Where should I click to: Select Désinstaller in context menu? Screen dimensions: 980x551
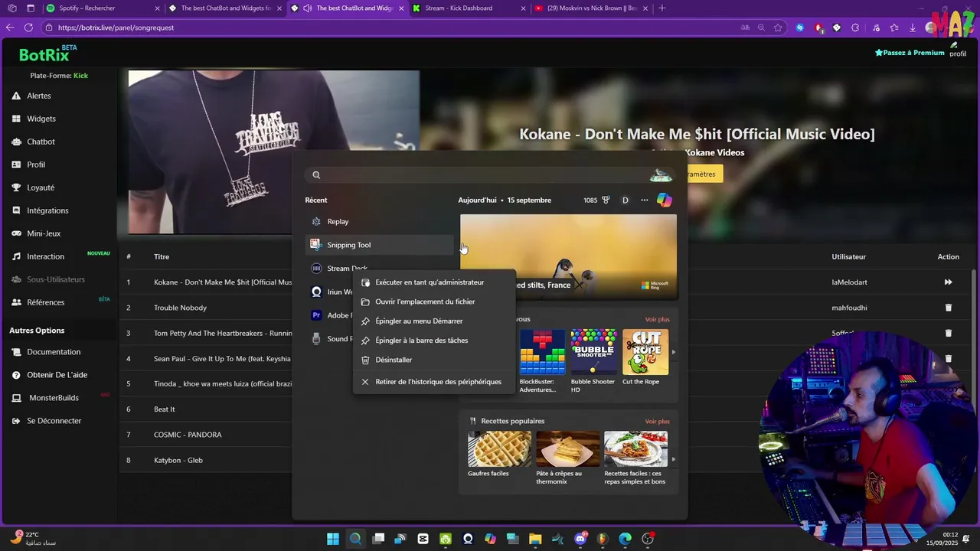pos(394,360)
